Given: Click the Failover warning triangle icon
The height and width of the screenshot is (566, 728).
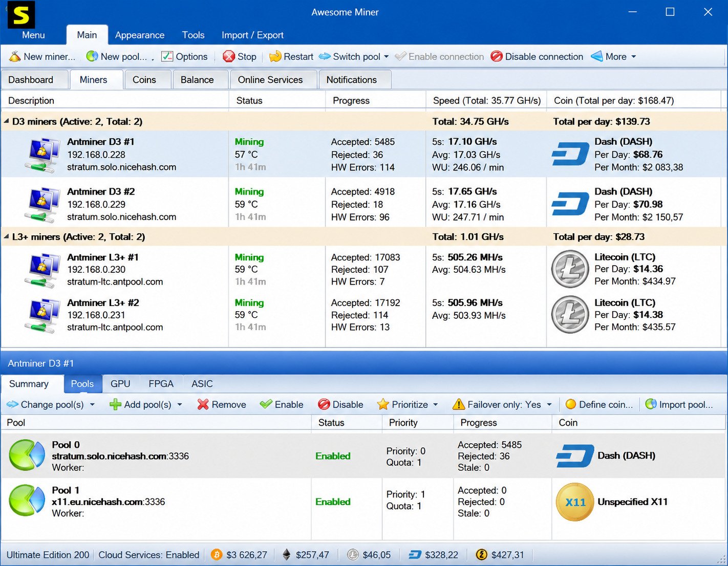Looking at the screenshot, I should pos(459,404).
